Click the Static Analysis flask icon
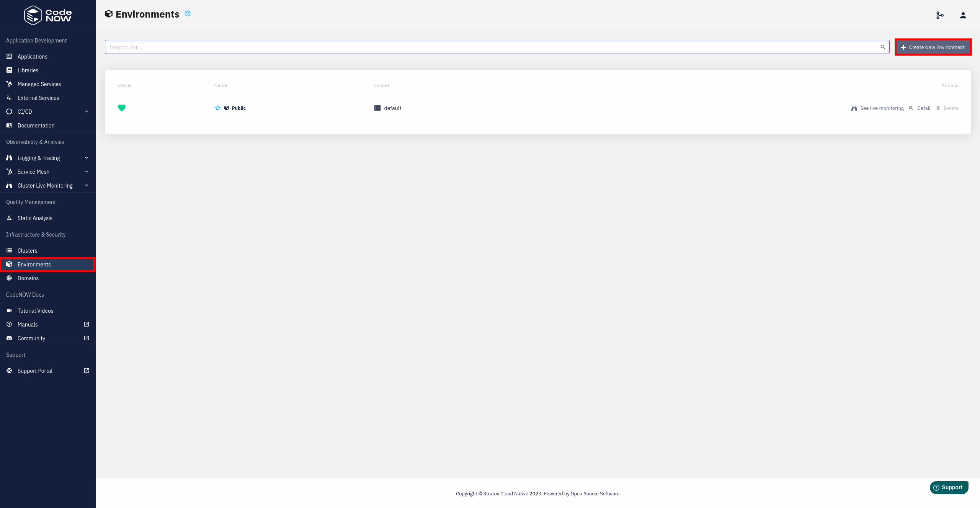Screen dimensions: 980x508 tap(9, 218)
